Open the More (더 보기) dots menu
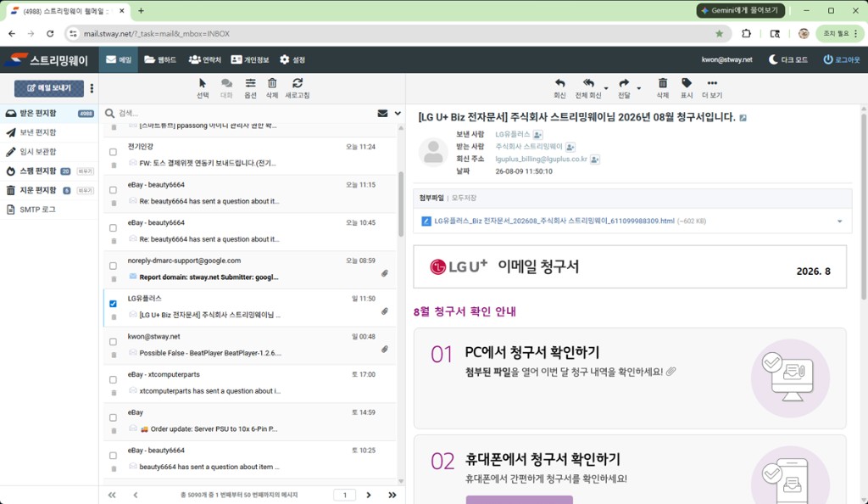Viewport: 868px width, 504px height. coord(712,83)
